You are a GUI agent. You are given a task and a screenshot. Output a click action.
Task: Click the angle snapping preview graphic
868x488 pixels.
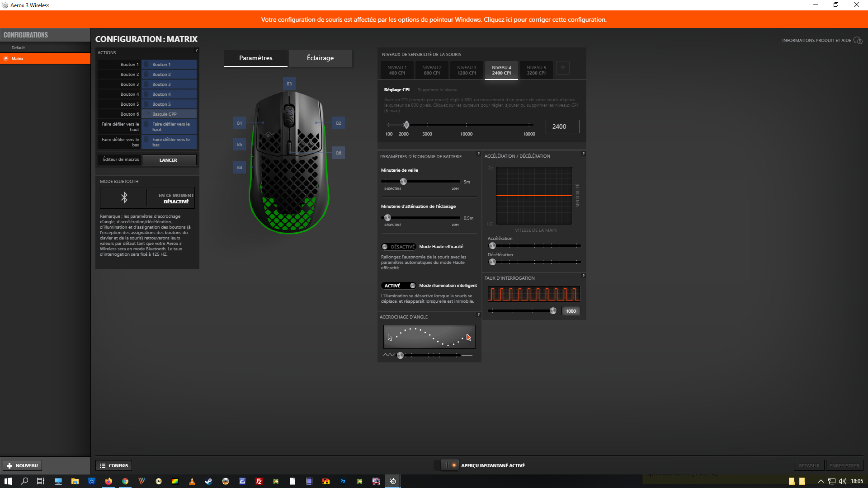coord(429,337)
